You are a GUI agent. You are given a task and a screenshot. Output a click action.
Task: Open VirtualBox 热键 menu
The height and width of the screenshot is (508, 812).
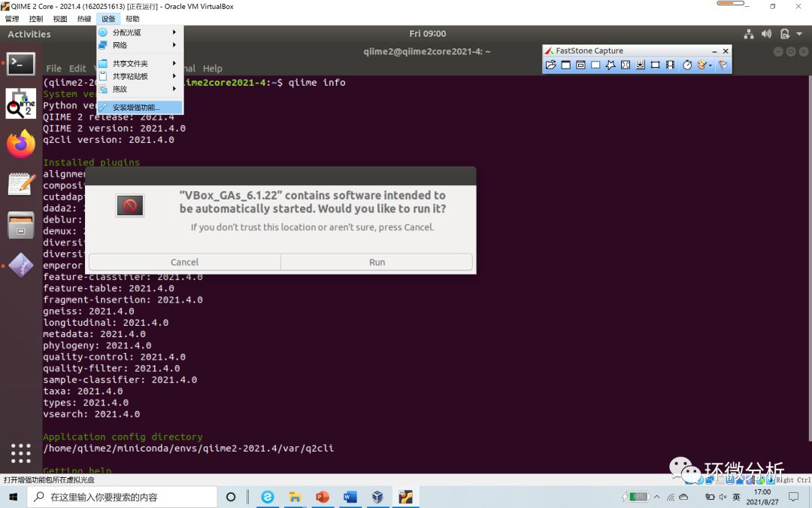tap(84, 19)
